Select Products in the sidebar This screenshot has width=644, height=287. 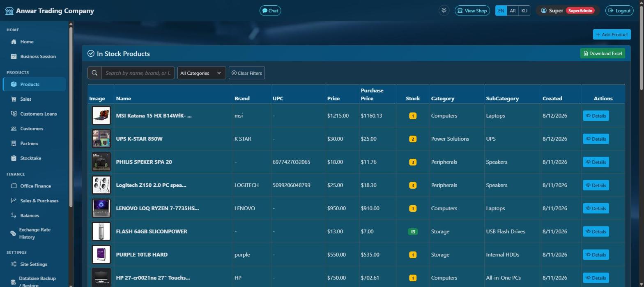pos(34,84)
